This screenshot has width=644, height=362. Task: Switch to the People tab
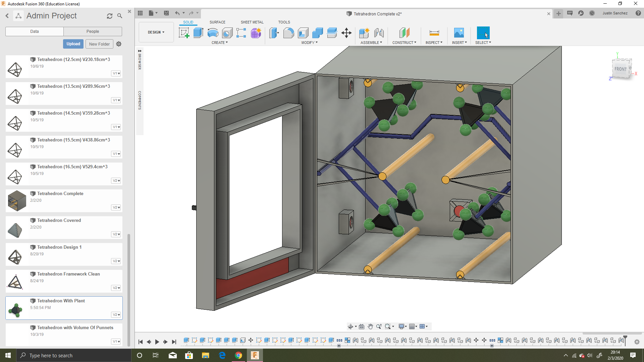[x=93, y=32]
